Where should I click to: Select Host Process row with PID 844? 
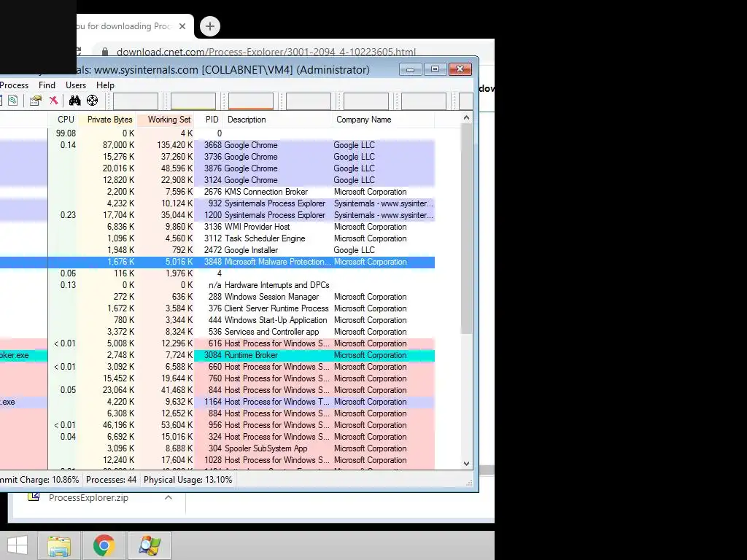pos(217,390)
